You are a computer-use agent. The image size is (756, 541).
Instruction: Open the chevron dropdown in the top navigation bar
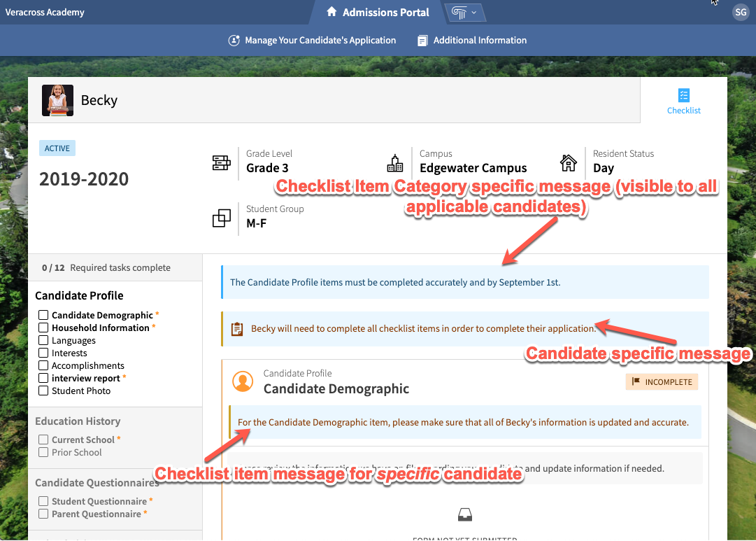473,12
